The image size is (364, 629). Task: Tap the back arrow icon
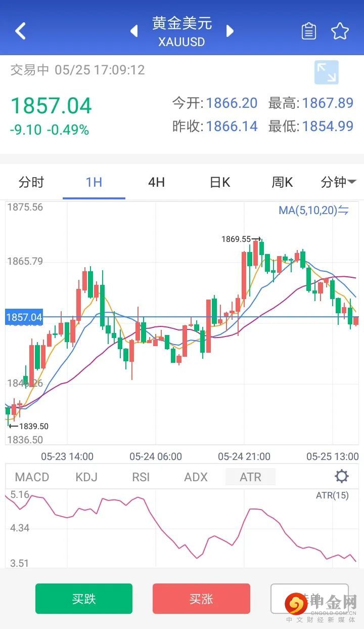[20, 31]
